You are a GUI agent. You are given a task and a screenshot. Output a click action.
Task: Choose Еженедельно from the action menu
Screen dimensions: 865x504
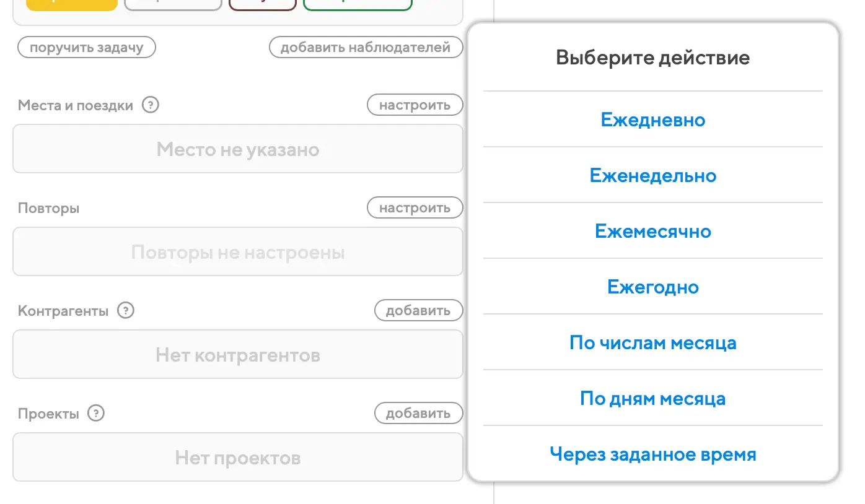(x=652, y=175)
